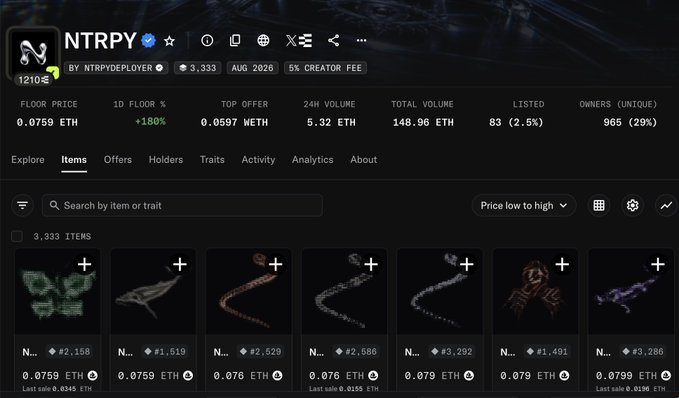Image resolution: width=679 pixels, height=398 pixels.
Task: Add item #1,519 to cart
Action: (x=180, y=264)
